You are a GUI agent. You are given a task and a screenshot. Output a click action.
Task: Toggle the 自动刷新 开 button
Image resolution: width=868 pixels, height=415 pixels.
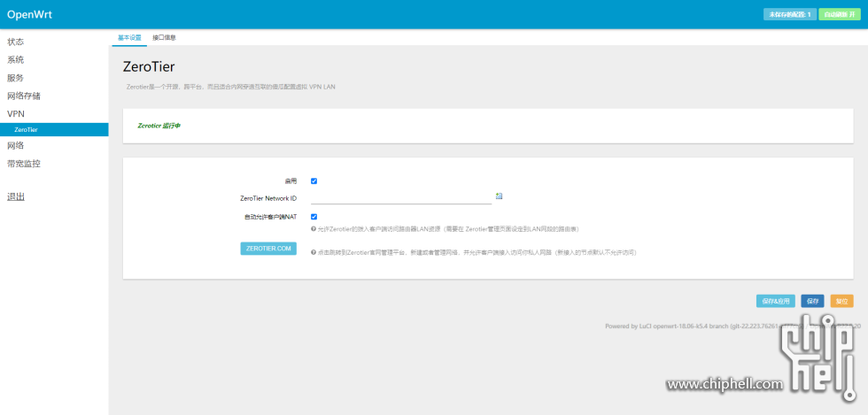point(840,14)
